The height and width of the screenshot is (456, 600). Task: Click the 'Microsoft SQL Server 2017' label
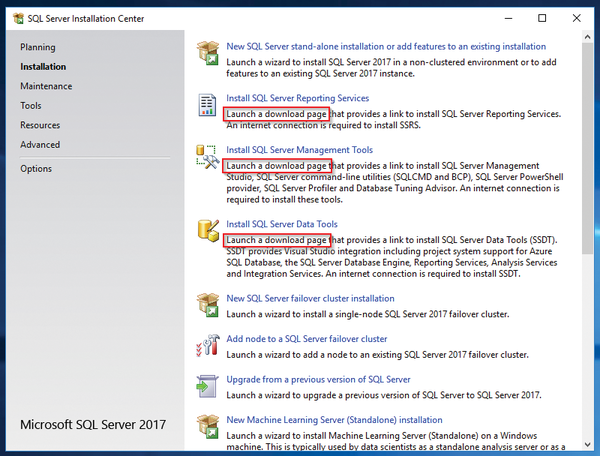93,425
